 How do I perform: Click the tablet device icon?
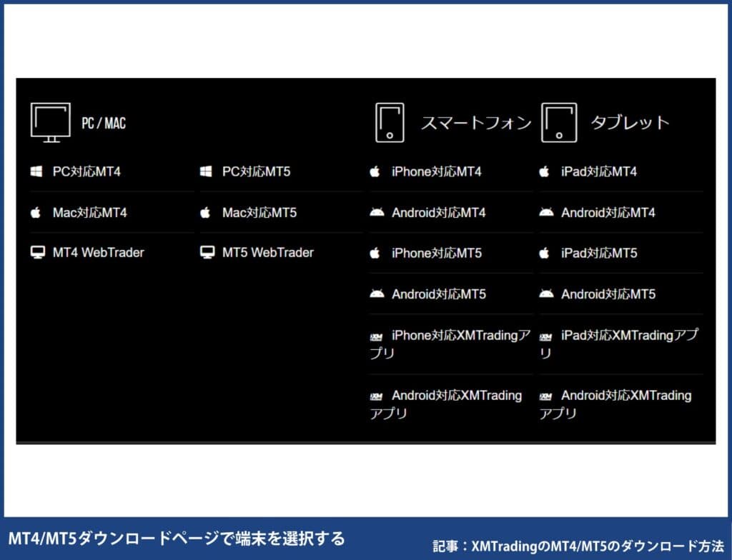point(559,123)
